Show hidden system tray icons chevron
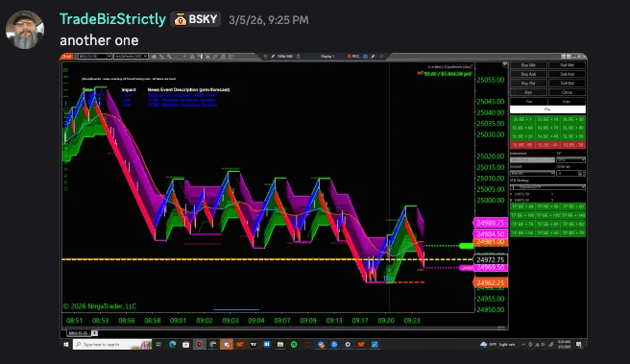Screen dimensions: 630x364 (x=523, y=345)
